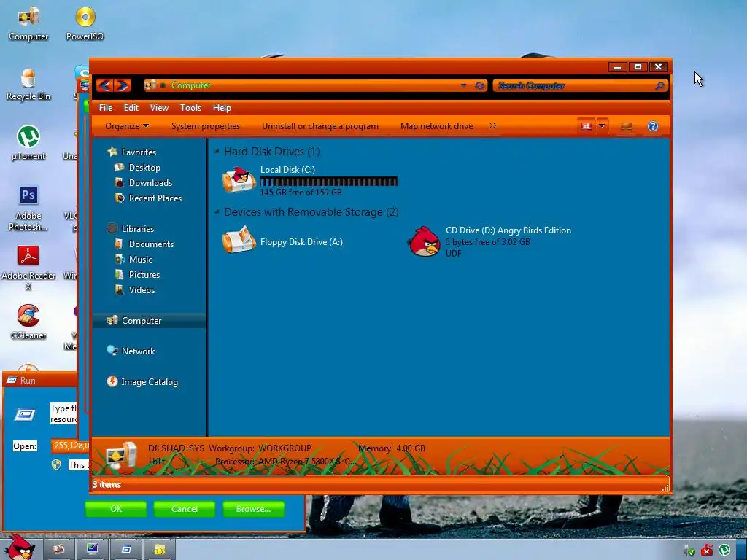Click the change view icon
Image resolution: width=747 pixels, height=560 pixels.
click(x=587, y=126)
